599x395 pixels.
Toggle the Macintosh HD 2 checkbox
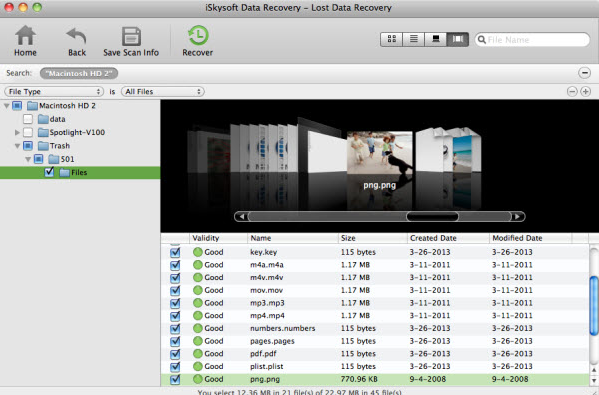tap(17, 106)
